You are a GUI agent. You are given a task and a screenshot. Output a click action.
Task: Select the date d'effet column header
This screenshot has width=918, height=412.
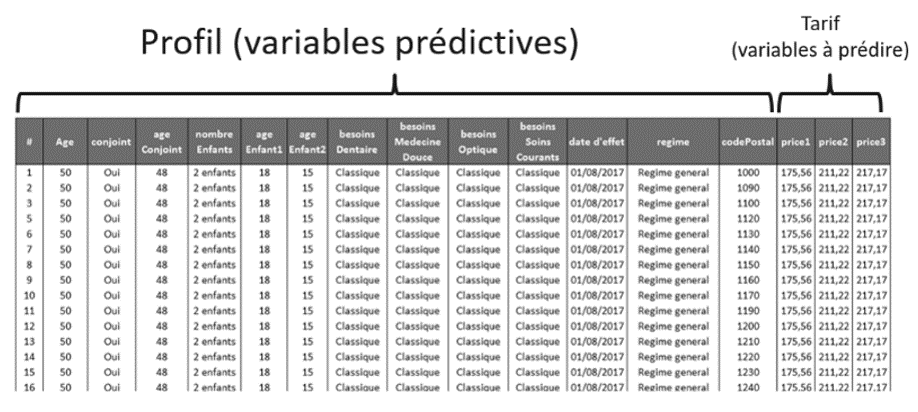pos(597,142)
